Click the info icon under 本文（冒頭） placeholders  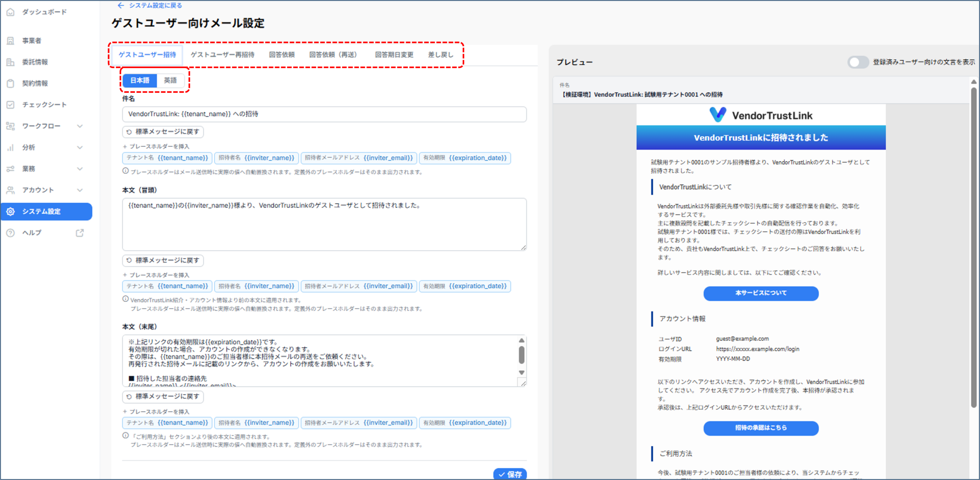point(126,299)
